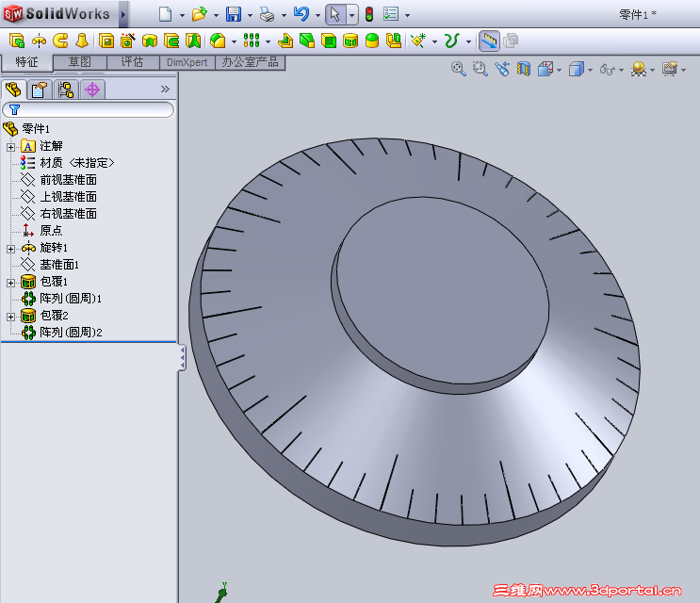Select the Fillet tool
This screenshot has width=700, height=603.
point(218,41)
